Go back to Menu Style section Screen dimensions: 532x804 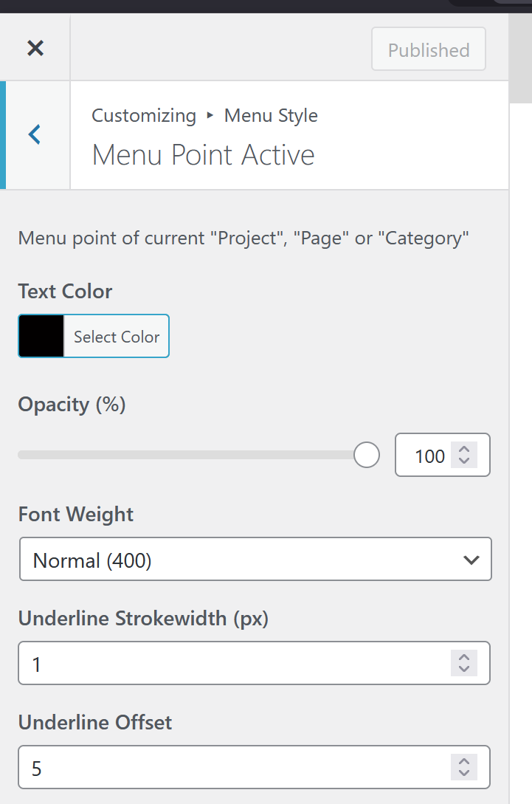[x=35, y=134]
